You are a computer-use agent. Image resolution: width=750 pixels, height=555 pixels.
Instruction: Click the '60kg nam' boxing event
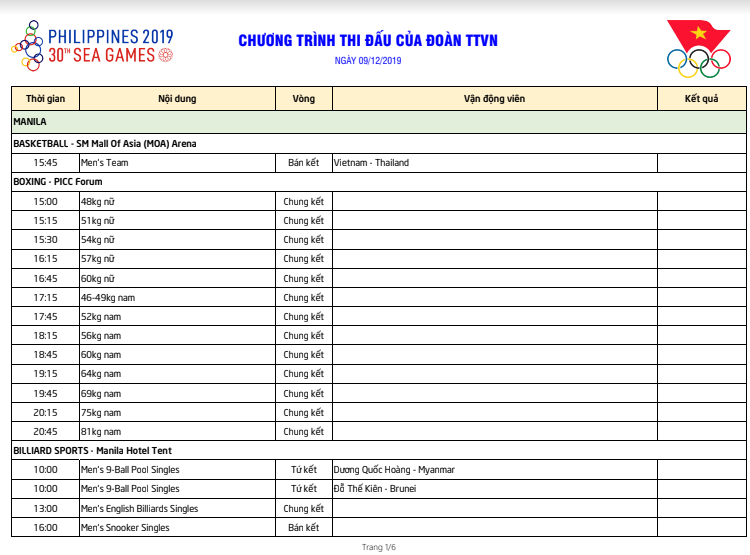(177, 355)
